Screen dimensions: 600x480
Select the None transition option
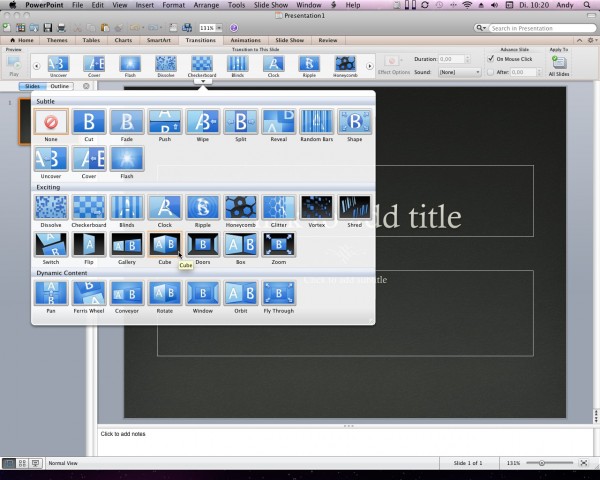[50, 122]
